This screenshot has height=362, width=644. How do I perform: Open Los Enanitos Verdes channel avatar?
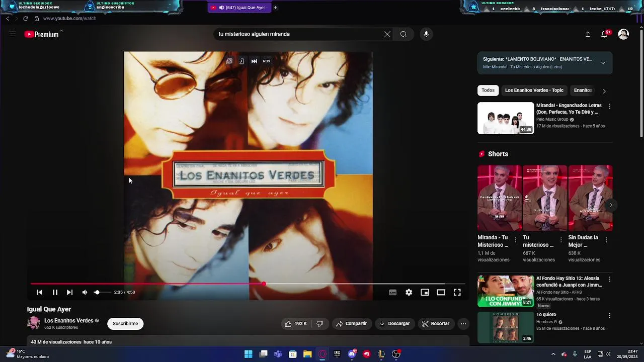coord(34,323)
